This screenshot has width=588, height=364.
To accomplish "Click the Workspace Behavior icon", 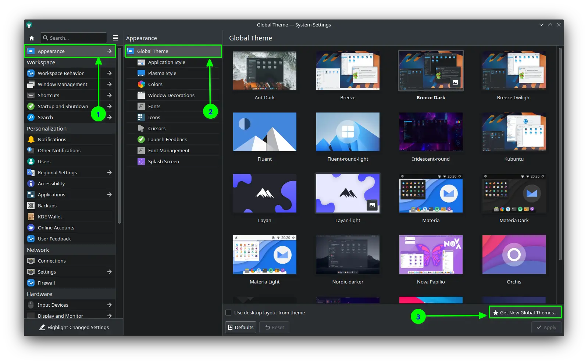I will click(x=31, y=73).
